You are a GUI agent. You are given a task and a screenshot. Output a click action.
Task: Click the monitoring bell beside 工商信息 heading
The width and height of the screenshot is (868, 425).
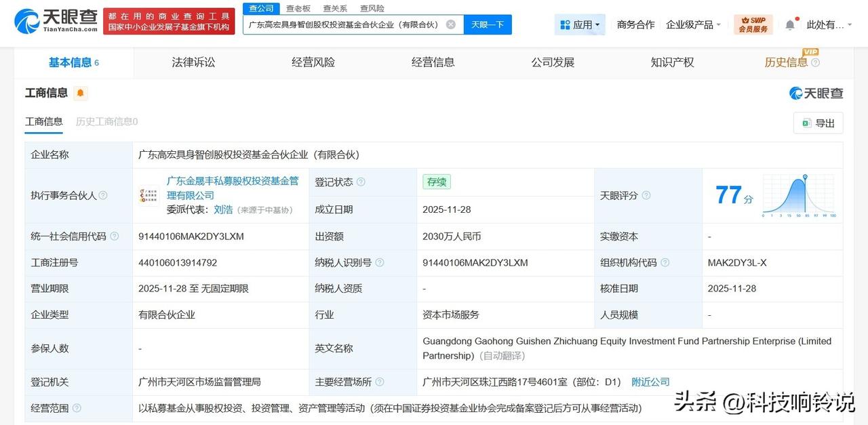[x=80, y=93]
